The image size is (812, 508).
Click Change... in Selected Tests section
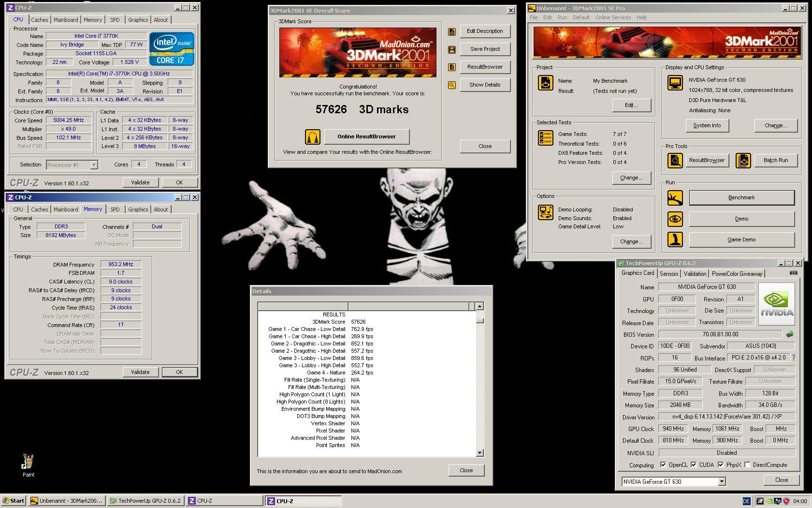click(x=631, y=178)
